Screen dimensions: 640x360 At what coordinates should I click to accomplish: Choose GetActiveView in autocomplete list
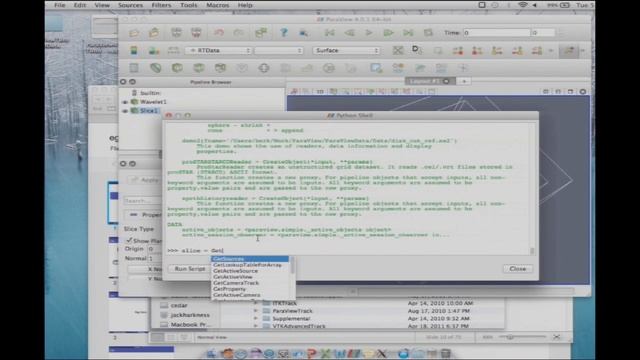tap(250, 277)
